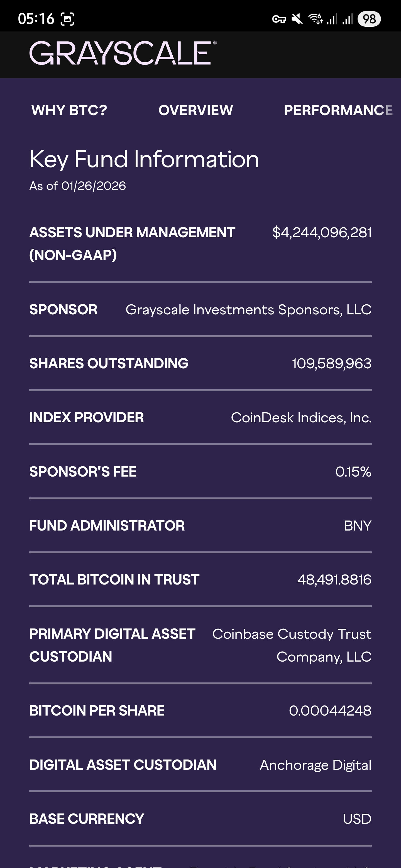Tap the screen capture icon beside the clock

click(x=67, y=19)
